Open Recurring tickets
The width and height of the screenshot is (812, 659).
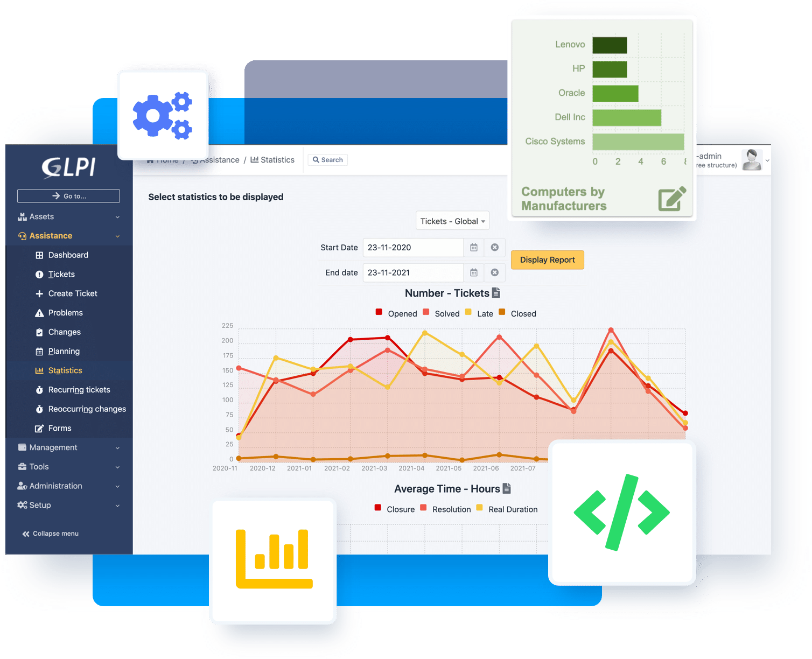click(79, 390)
